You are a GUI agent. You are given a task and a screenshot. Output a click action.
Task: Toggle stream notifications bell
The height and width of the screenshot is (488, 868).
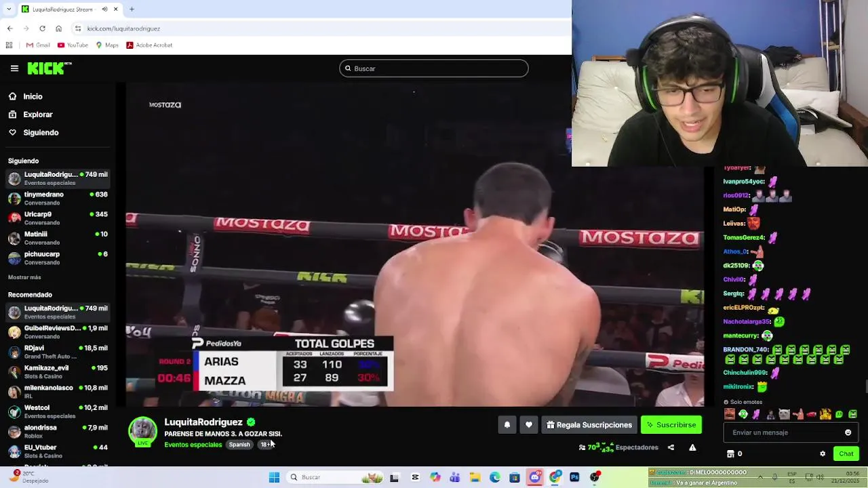(507, 425)
